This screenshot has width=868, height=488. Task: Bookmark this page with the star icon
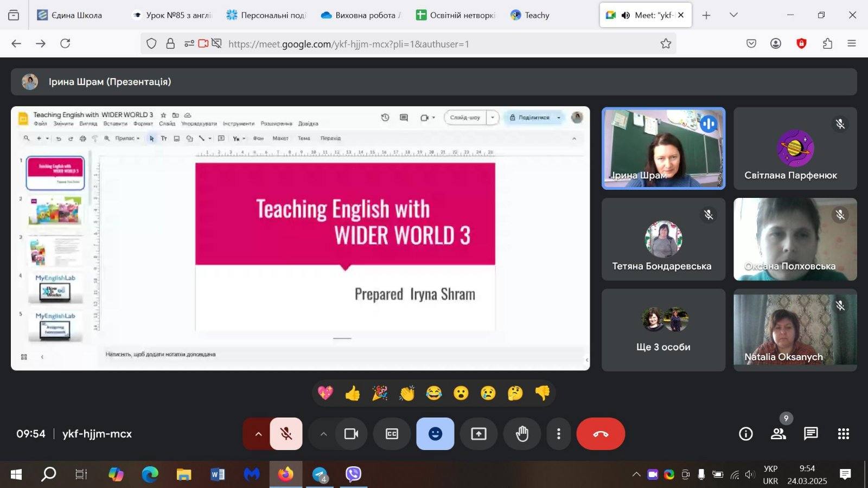[x=666, y=44]
